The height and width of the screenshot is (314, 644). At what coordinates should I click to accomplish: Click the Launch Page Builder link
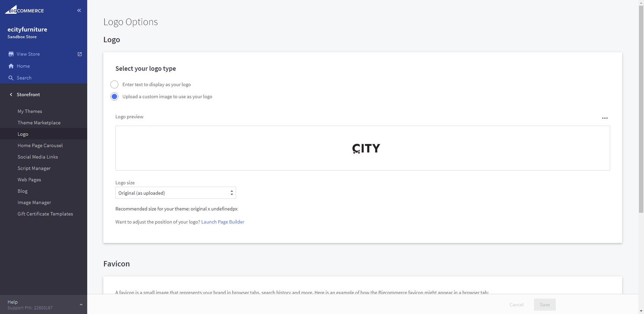tap(223, 222)
